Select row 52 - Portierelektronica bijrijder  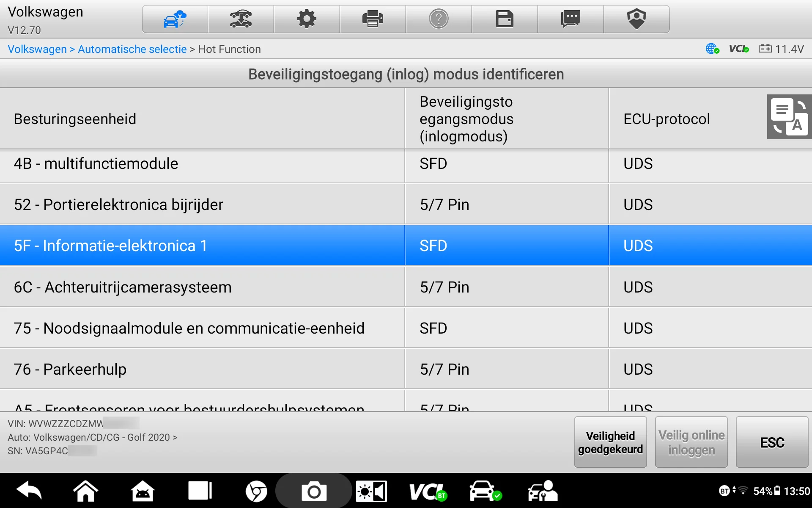[406, 204]
